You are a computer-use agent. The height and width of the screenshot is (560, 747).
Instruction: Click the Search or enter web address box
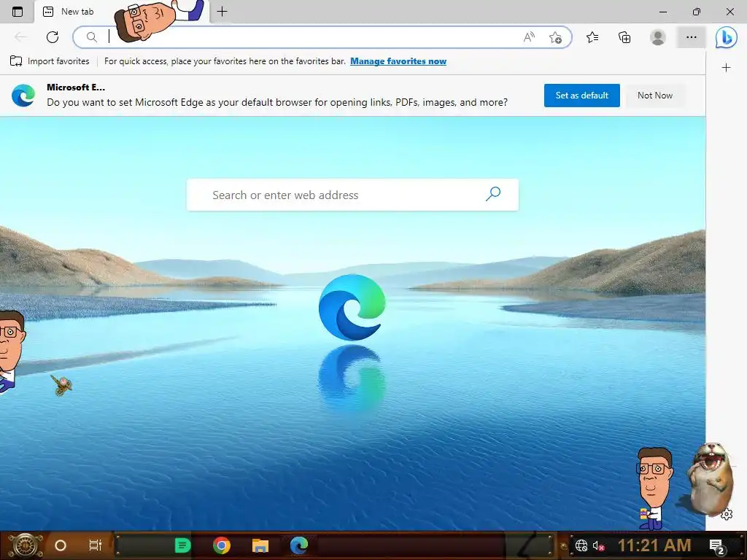tap(352, 195)
